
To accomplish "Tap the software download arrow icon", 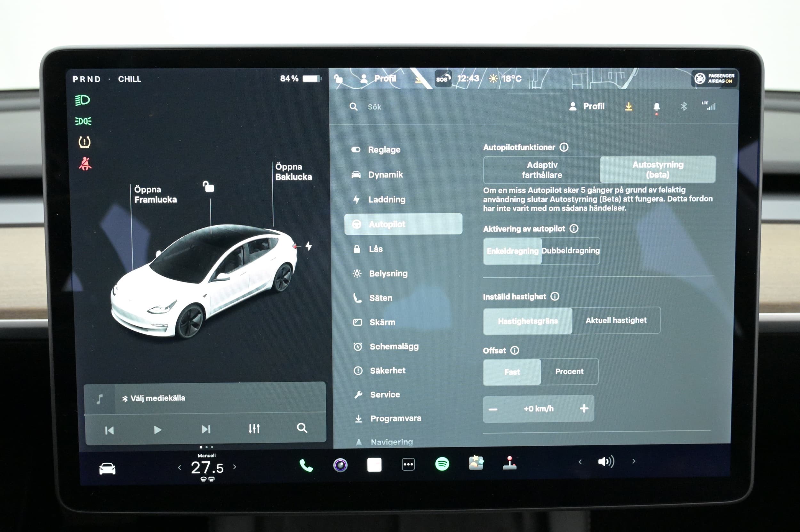I will [628, 107].
